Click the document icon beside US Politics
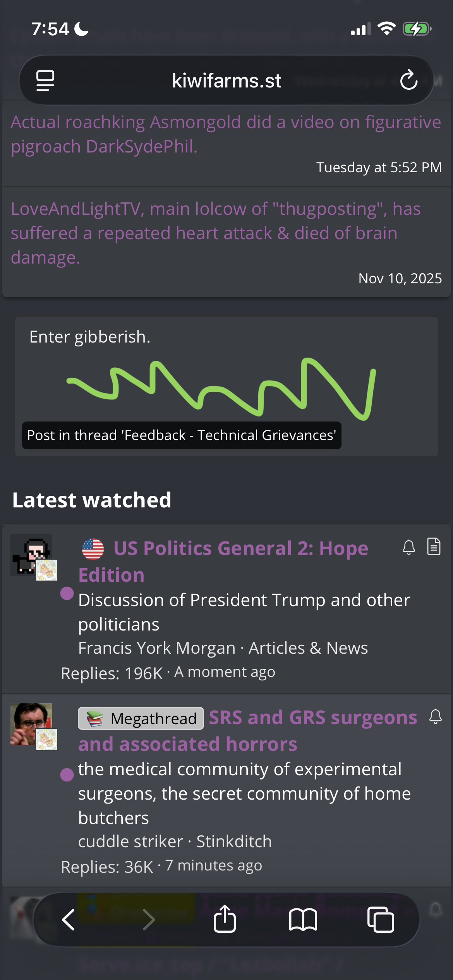The image size is (453, 980). (434, 547)
